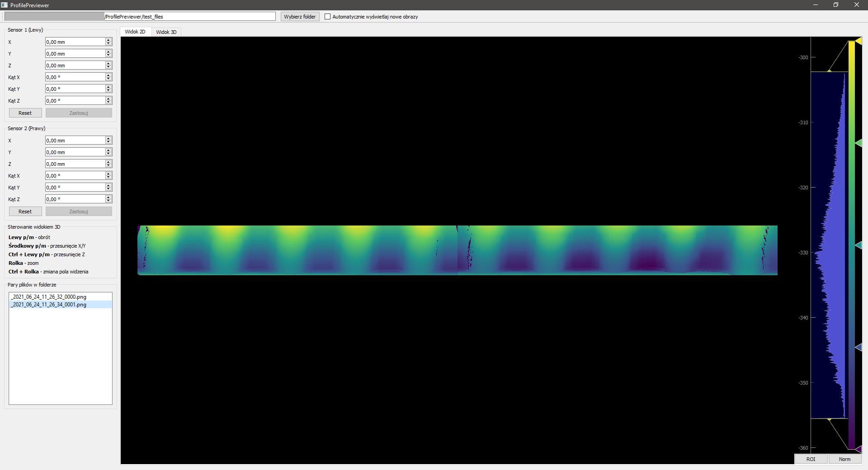
Task: Click Sensor 2 Kąt X spinner arrows
Action: (x=108, y=175)
